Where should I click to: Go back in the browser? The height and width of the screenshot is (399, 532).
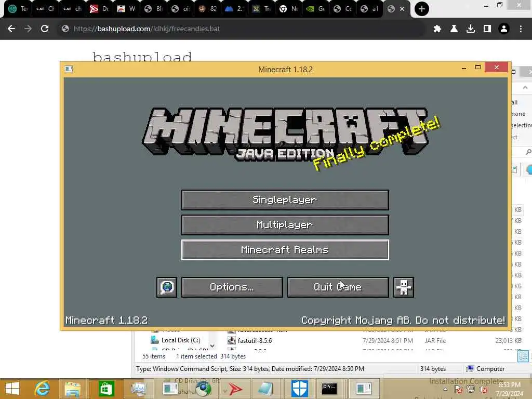coord(11,29)
